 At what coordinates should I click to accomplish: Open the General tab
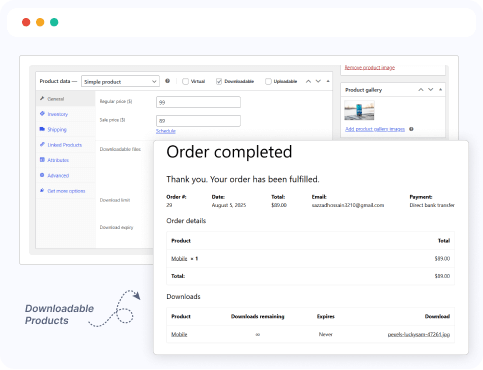(x=65, y=99)
